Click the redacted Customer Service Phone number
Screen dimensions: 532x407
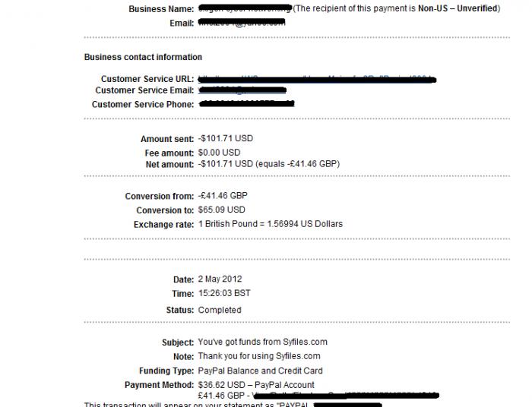[x=246, y=103]
